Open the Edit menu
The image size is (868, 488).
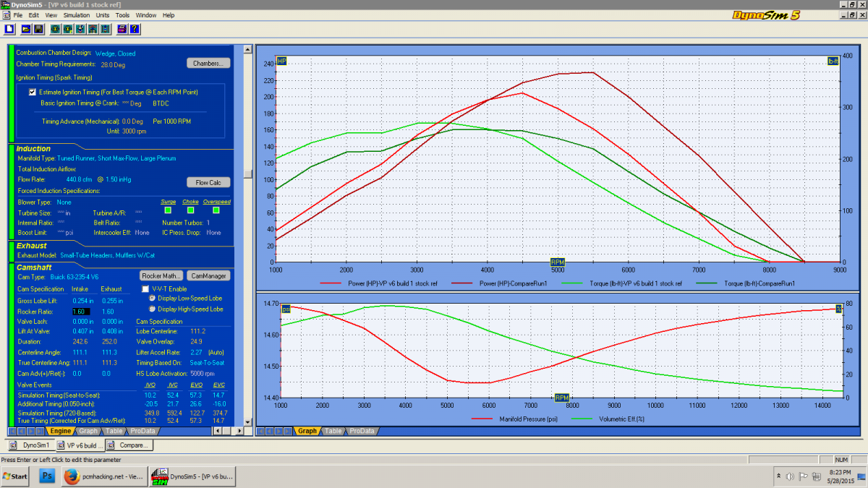click(x=33, y=14)
